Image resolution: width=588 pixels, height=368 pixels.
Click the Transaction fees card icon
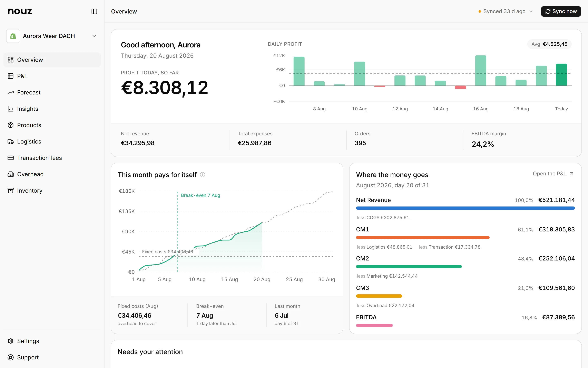10,158
